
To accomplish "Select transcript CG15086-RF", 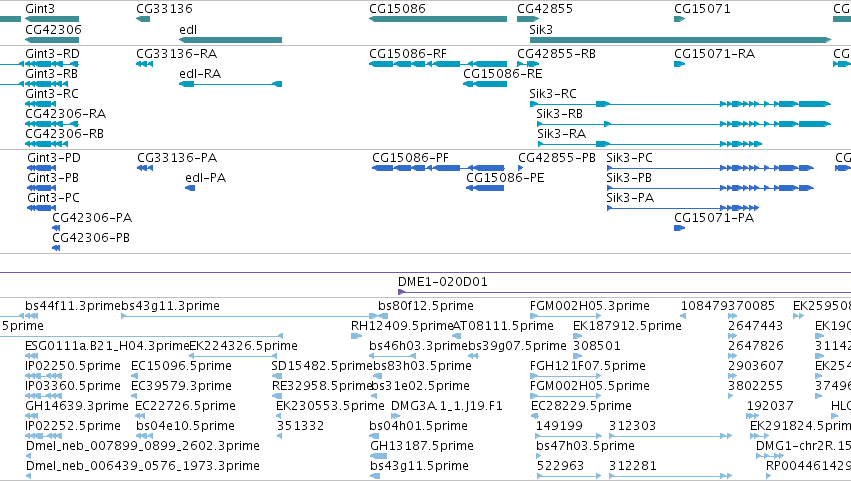I will [x=408, y=54].
